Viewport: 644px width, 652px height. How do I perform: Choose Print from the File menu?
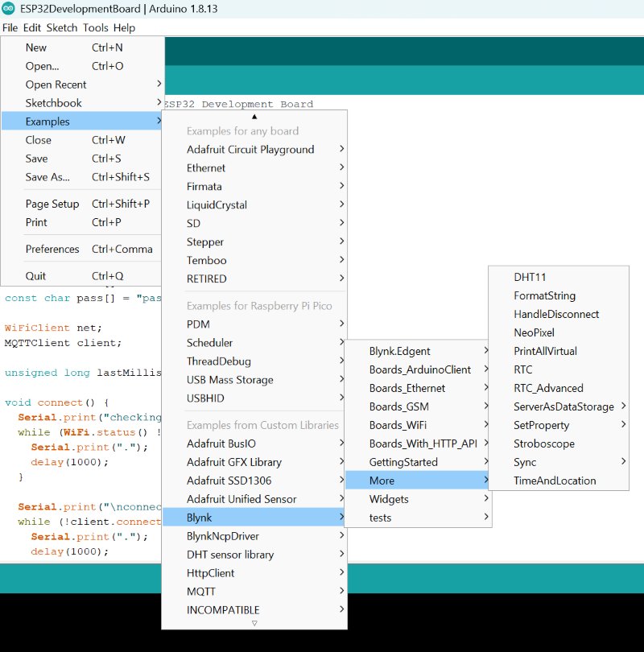tap(82, 222)
